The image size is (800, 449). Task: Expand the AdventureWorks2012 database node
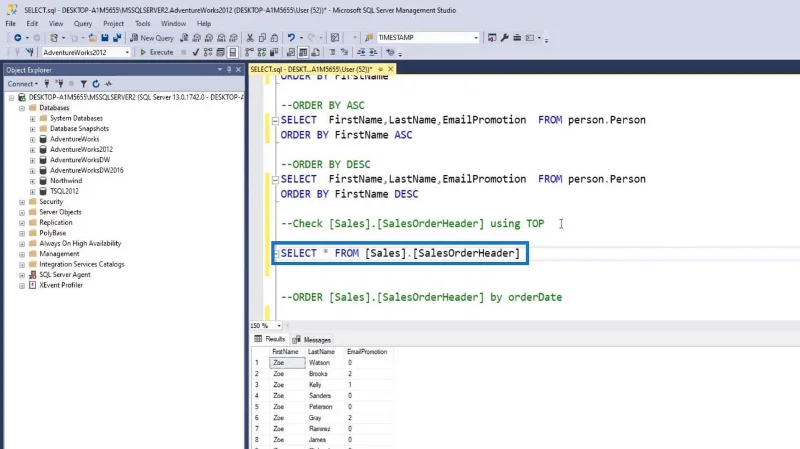33,150
